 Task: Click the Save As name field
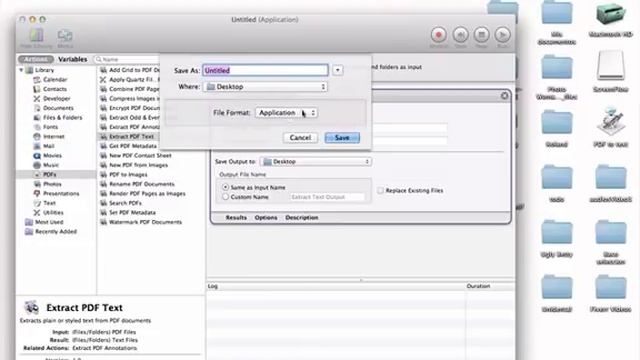(x=265, y=70)
